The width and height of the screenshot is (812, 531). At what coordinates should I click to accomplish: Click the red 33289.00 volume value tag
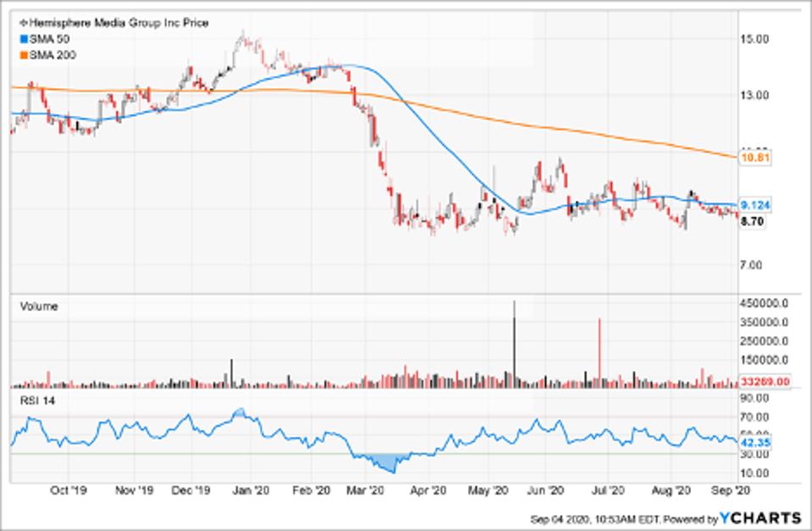(x=765, y=382)
